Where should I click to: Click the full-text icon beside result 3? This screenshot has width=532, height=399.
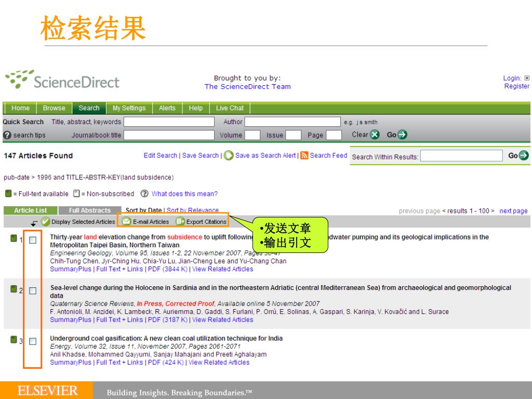tap(14, 340)
